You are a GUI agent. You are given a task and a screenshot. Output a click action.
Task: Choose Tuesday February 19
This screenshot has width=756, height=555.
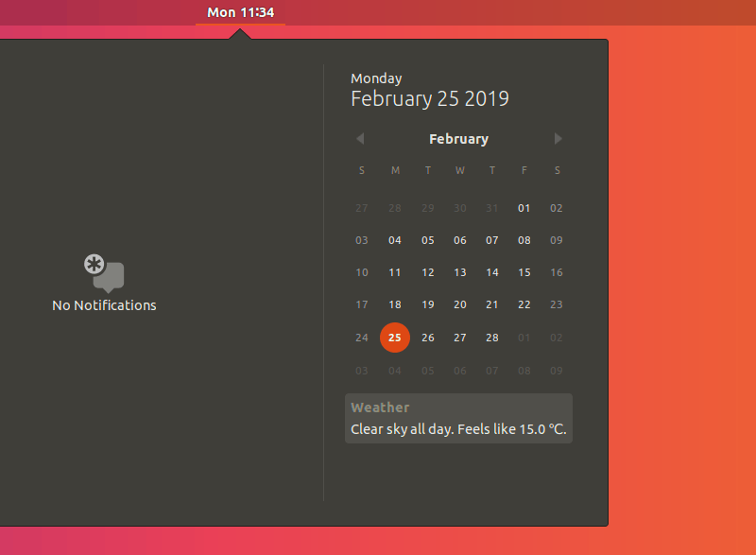(427, 304)
